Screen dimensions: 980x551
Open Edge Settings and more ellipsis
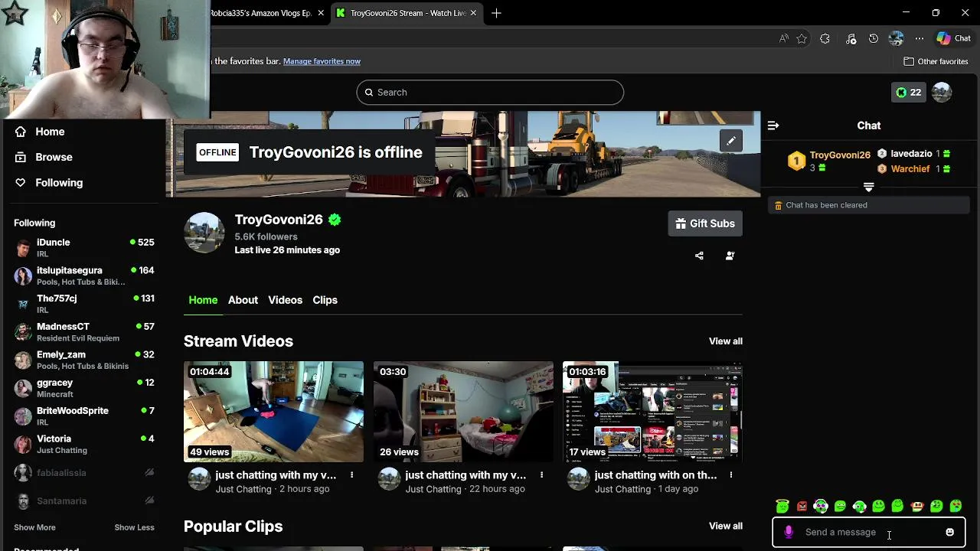click(920, 38)
